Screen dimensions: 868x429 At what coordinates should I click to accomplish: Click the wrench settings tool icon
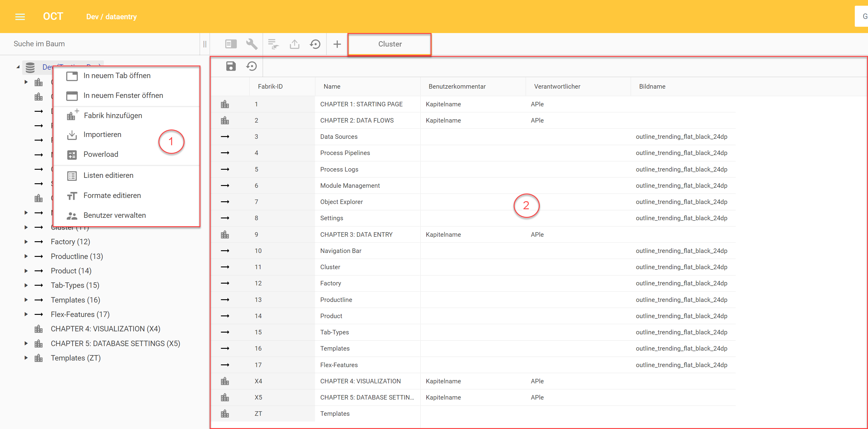coord(251,44)
